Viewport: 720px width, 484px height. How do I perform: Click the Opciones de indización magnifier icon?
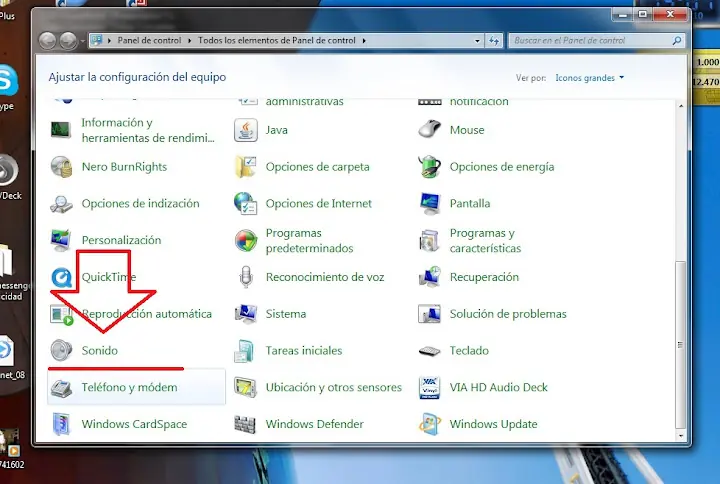click(61, 203)
